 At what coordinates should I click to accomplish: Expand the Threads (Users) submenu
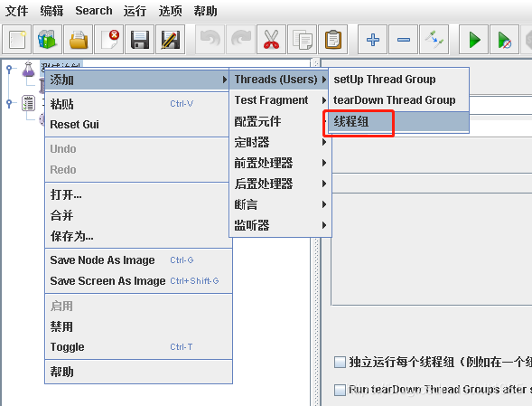point(279,80)
